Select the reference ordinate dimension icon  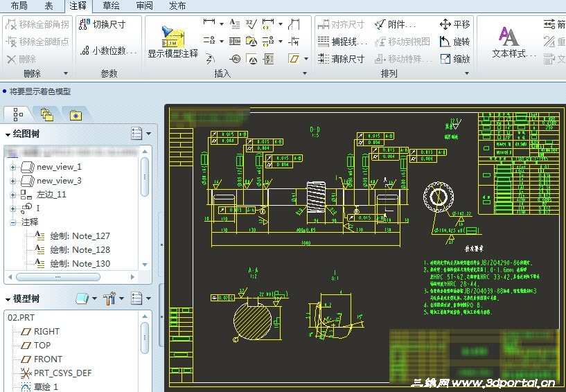268,41
